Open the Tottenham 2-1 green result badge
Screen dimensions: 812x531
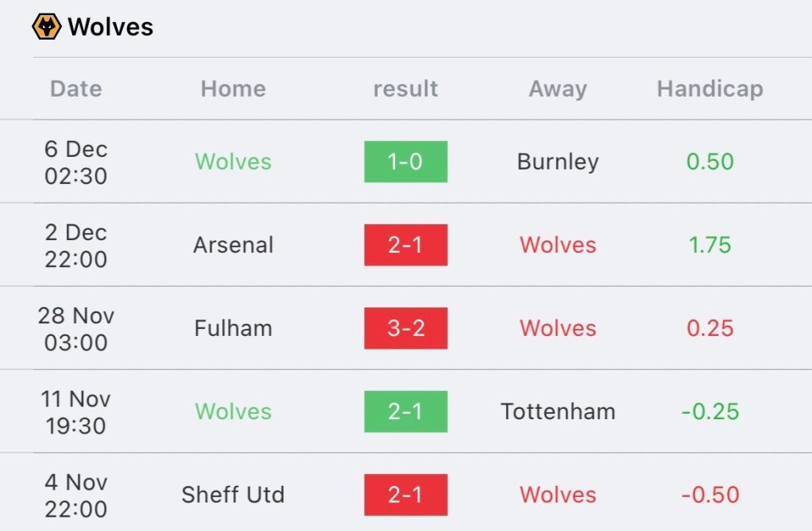[405, 411]
